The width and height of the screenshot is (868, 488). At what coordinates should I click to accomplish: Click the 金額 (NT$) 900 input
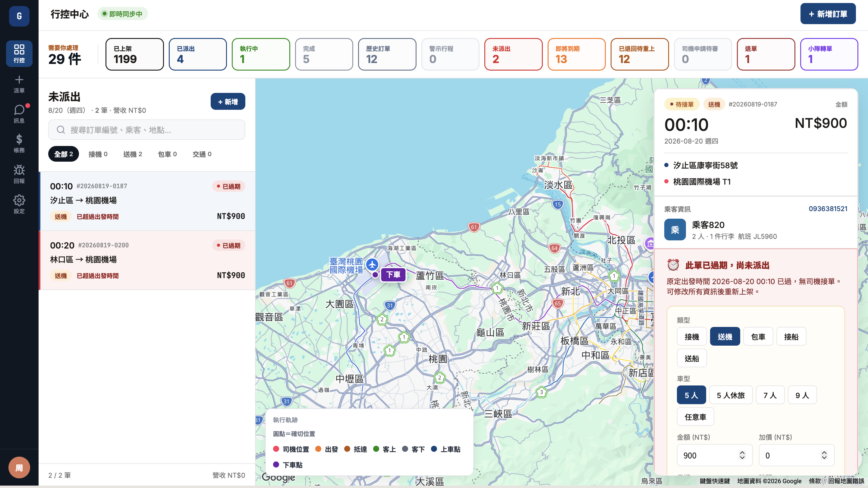tap(714, 455)
